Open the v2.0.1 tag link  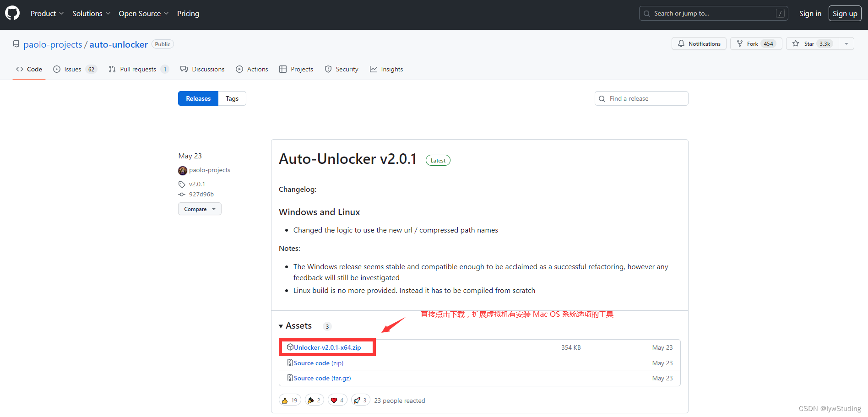coord(197,184)
